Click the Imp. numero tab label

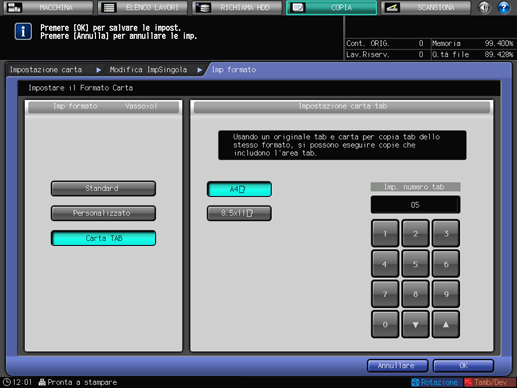tap(415, 187)
